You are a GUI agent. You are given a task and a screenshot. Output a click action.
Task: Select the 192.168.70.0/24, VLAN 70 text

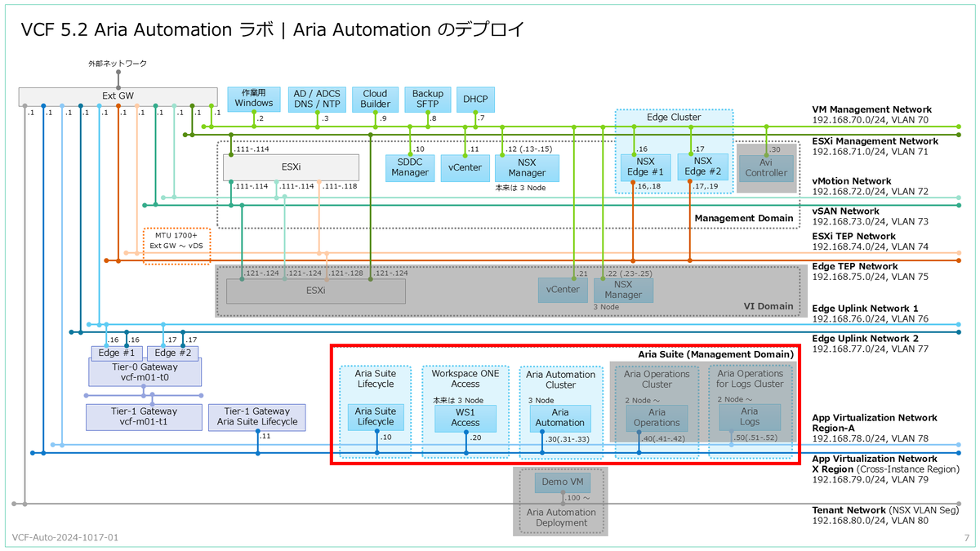871,120
